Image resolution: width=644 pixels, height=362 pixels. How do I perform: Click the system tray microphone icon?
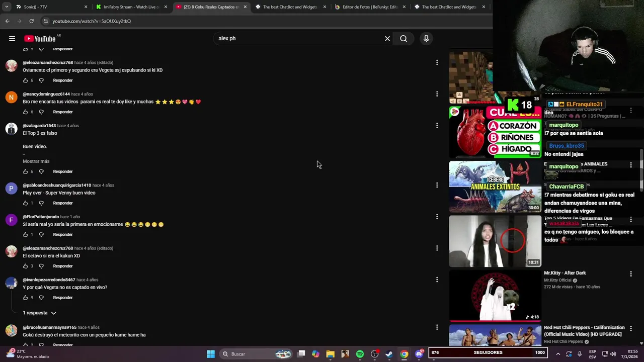click(x=580, y=354)
